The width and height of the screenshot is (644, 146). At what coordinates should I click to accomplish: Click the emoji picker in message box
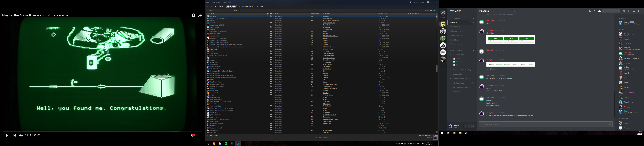point(609,124)
